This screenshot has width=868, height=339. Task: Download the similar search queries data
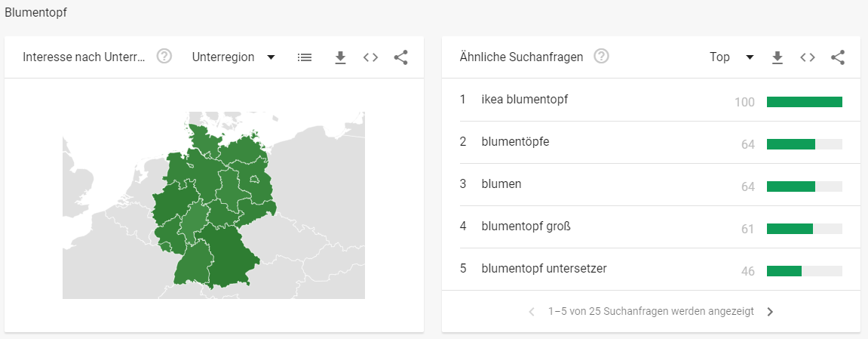[x=778, y=57]
